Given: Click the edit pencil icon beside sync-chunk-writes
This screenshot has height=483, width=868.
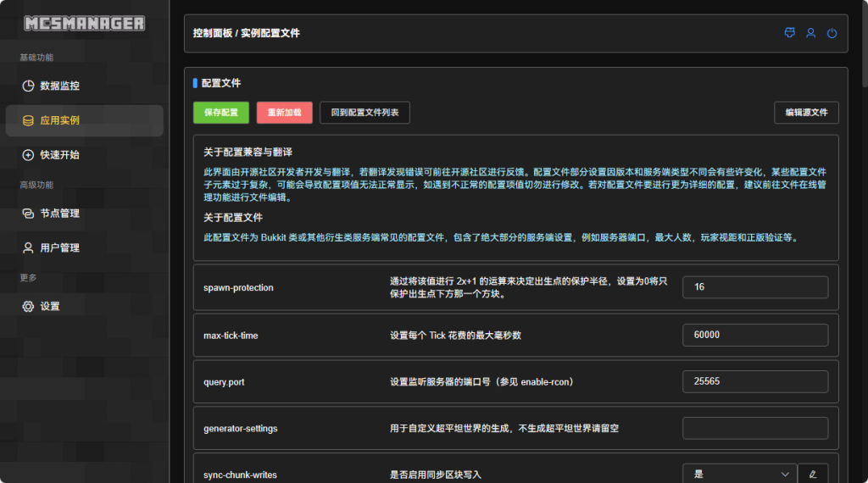Looking at the screenshot, I should 813,475.
